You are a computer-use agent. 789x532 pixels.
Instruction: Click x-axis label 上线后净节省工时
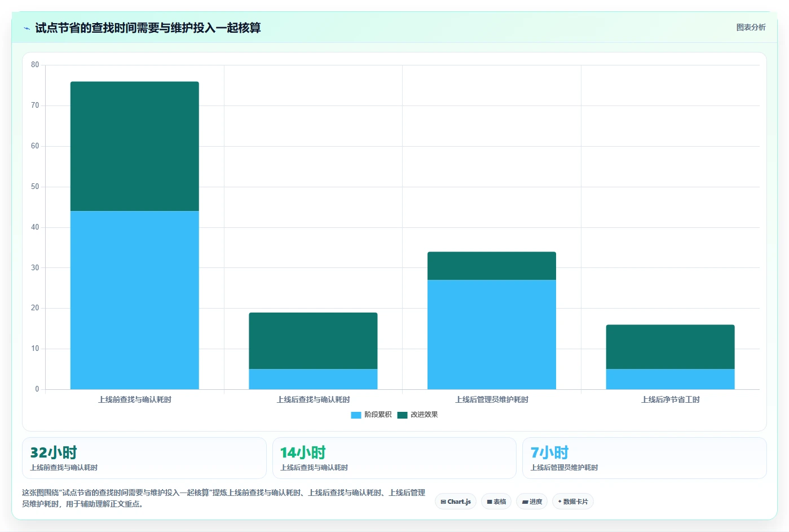[x=670, y=399]
